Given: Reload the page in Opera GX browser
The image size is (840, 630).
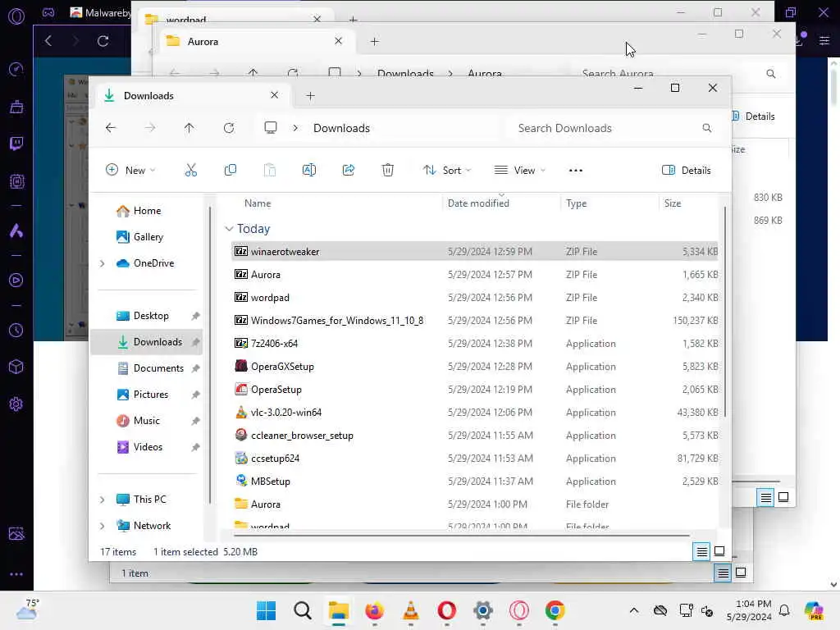Looking at the screenshot, I should (103, 41).
